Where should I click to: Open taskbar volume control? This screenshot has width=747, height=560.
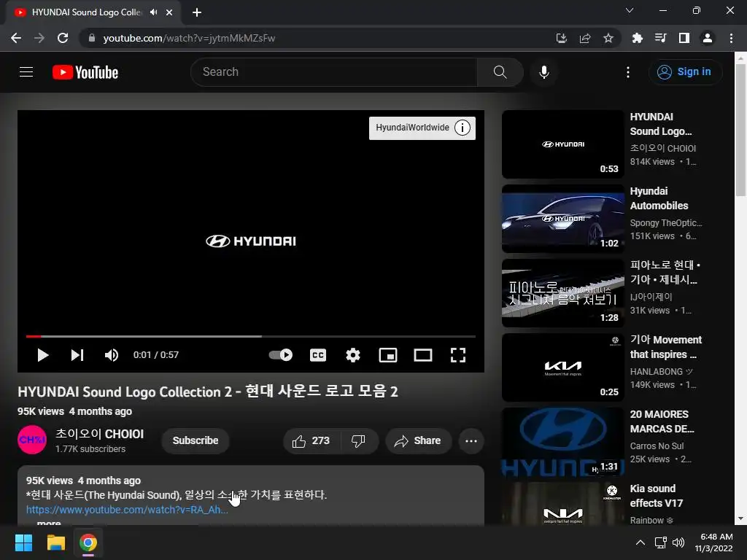pyautogui.click(x=678, y=542)
